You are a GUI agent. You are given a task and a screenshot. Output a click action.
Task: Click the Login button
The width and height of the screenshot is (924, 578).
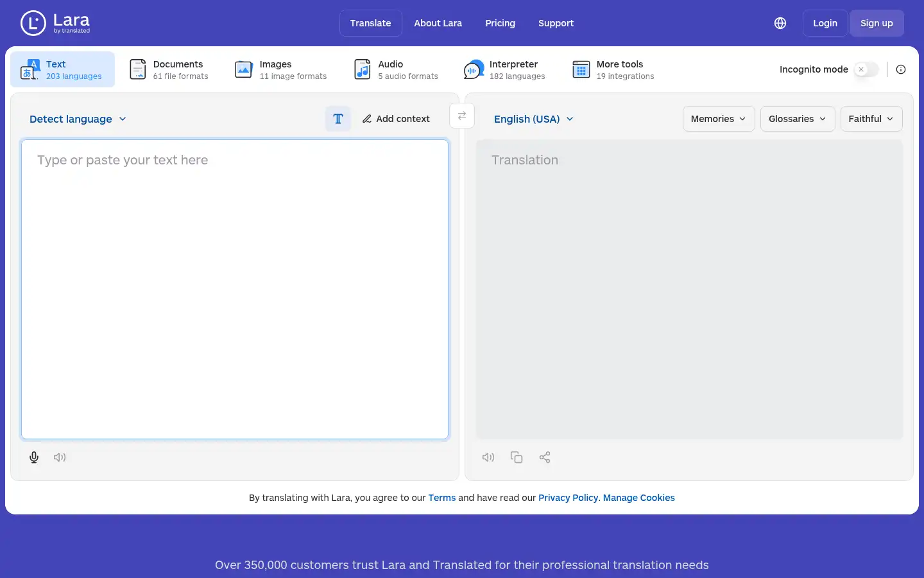click(x=825, y=23)
